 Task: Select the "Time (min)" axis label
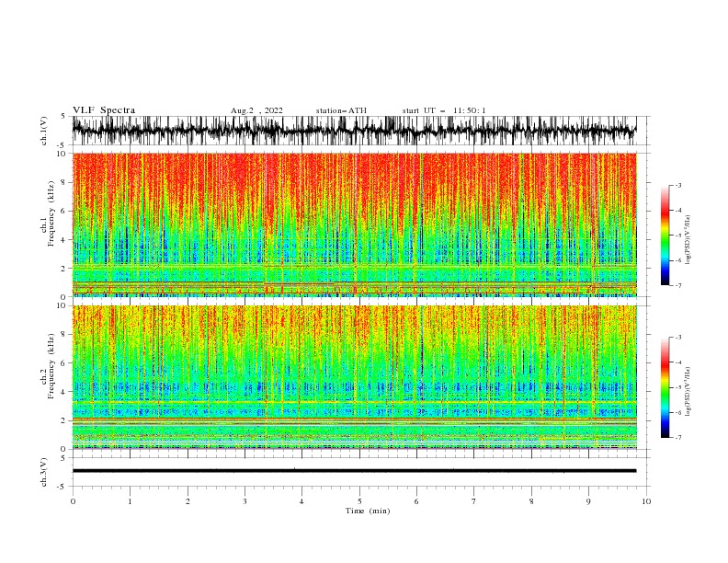[368, 511]
